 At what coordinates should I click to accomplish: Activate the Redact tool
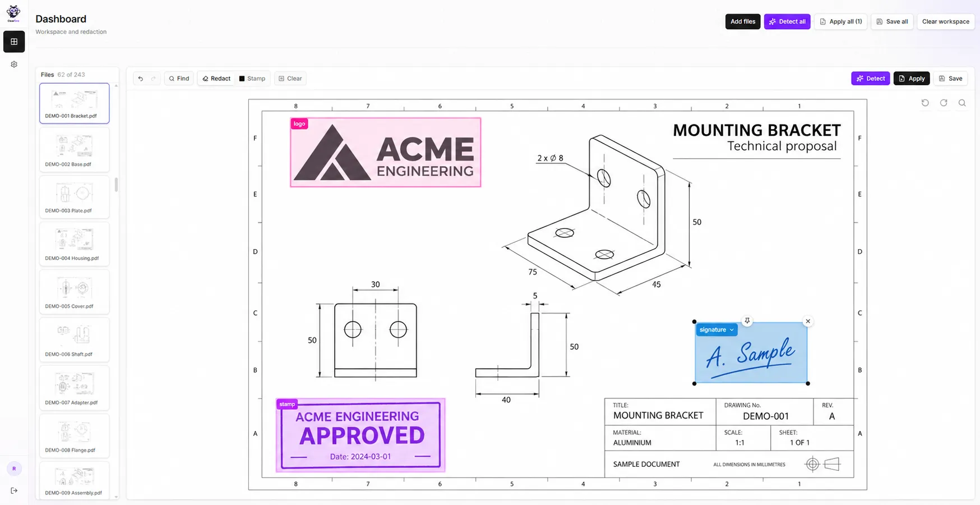(x=216, y=79)
